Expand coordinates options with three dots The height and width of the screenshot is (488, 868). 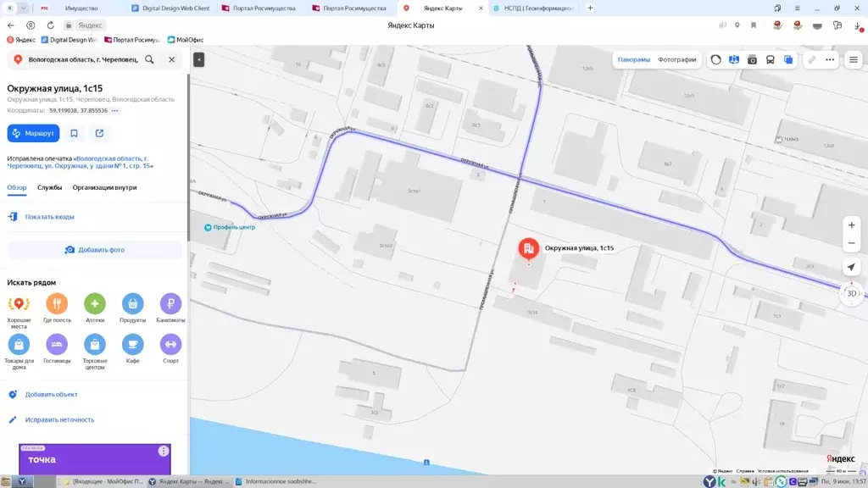tap(114, 111)
